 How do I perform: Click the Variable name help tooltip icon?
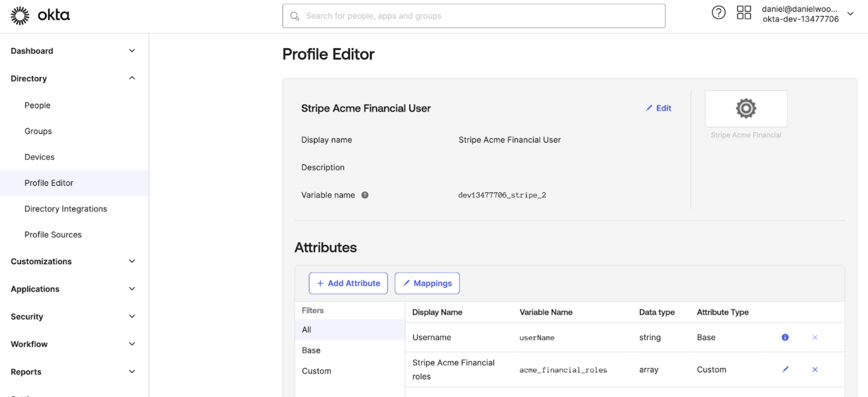[365, 195]
